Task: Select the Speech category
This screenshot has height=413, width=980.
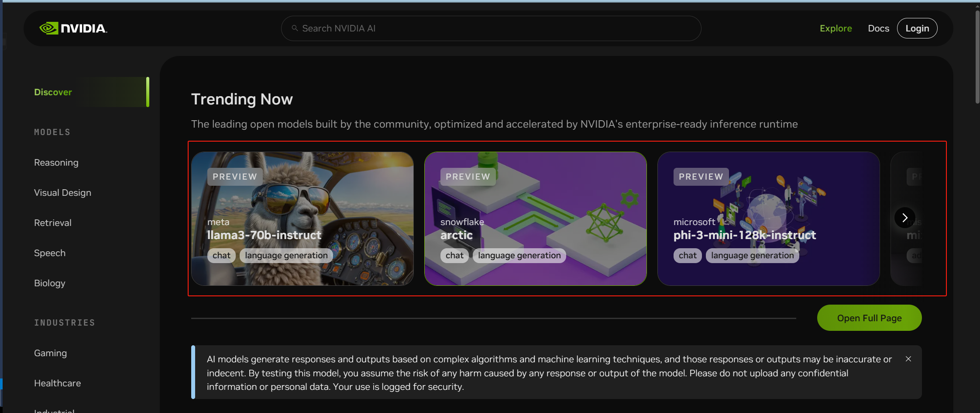Action: (50, 253)
